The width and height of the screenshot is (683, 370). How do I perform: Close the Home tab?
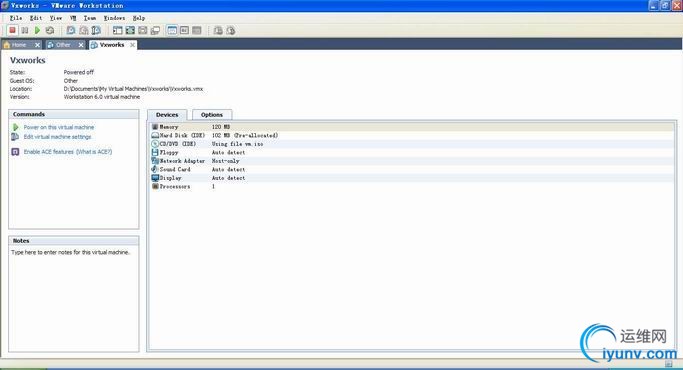[37, 45]
